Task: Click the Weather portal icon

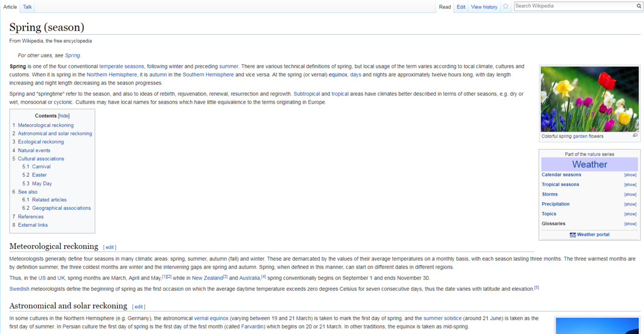Action: click(x=573, y=235)
